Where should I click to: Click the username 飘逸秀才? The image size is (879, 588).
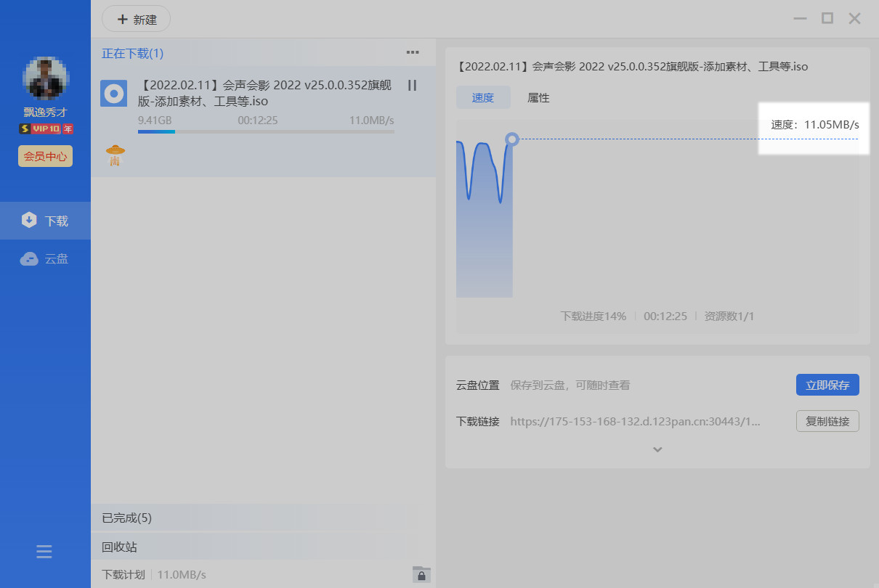click(45, 113)
